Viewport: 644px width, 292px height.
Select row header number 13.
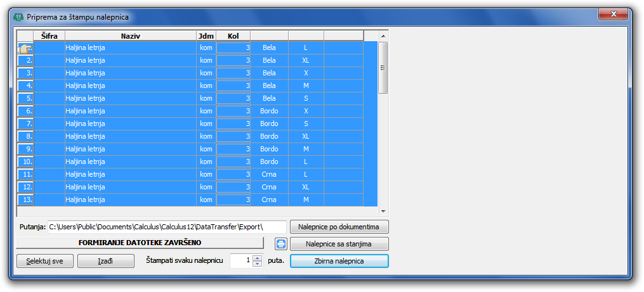(25, 200)
